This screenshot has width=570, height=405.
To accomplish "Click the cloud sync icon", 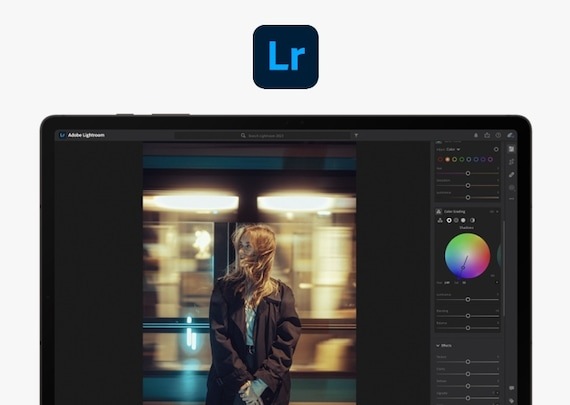I will [x=510, y=135].
